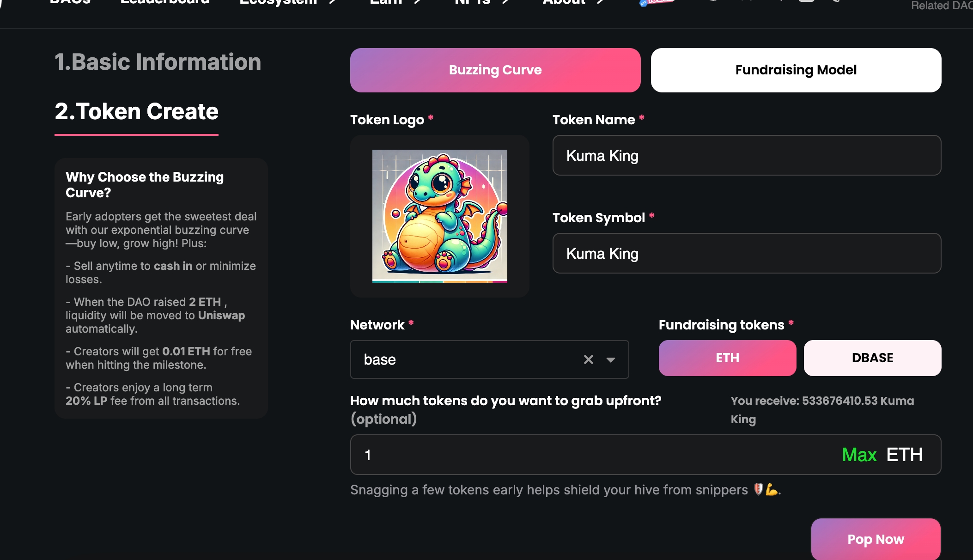This screenshot has height=560, width=973.
Task: Switch to the Fundraising Model tab
Action: (x=796, y=70)
